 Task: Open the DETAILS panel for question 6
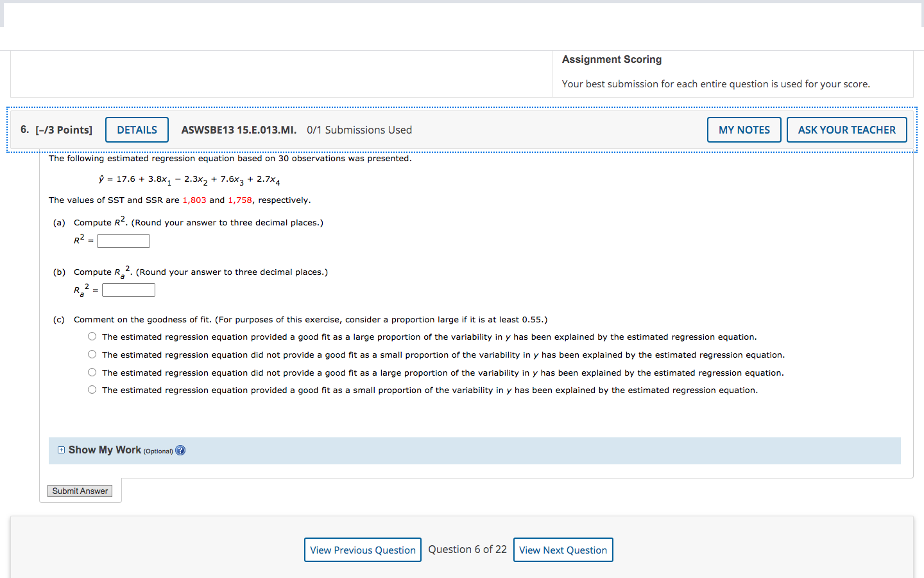click(x=137, y=129)
